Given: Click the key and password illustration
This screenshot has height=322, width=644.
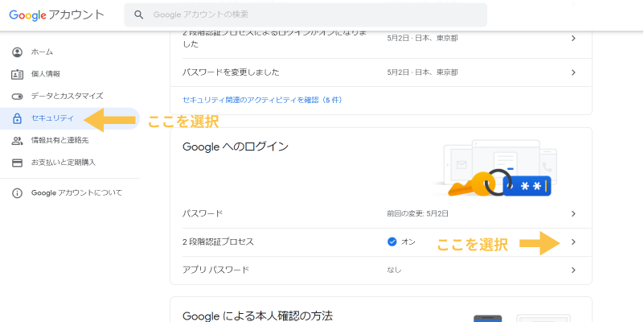Looking at the screenshot, I should click(496, 169).
